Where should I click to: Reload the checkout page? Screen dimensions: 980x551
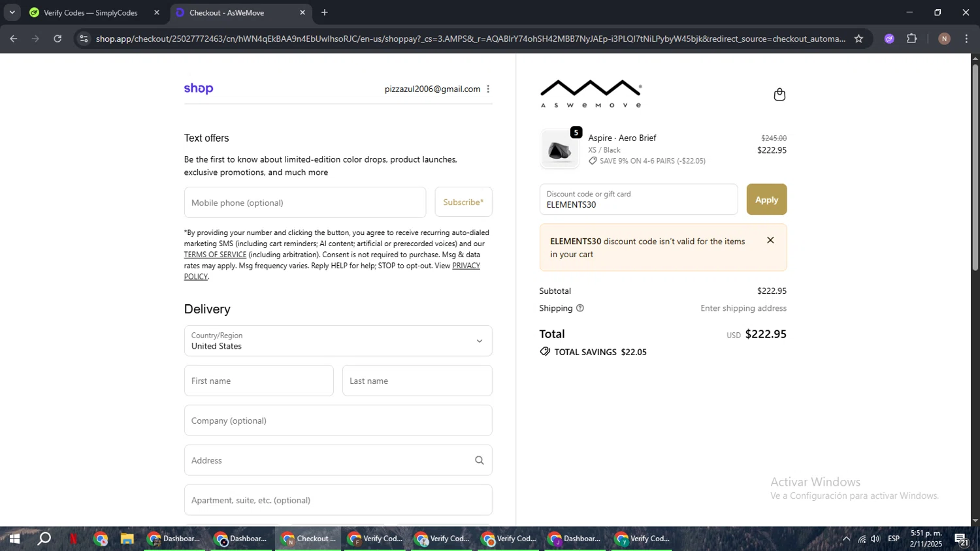[57, 39]
